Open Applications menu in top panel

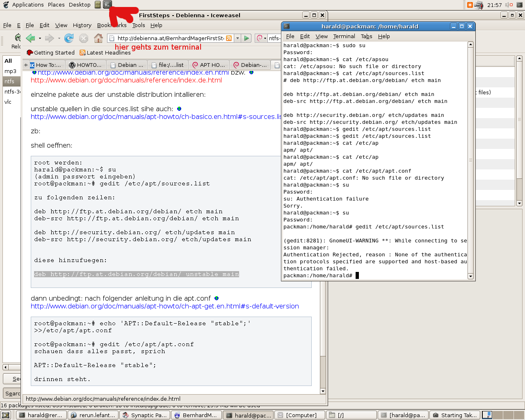[x=28, y=5]
